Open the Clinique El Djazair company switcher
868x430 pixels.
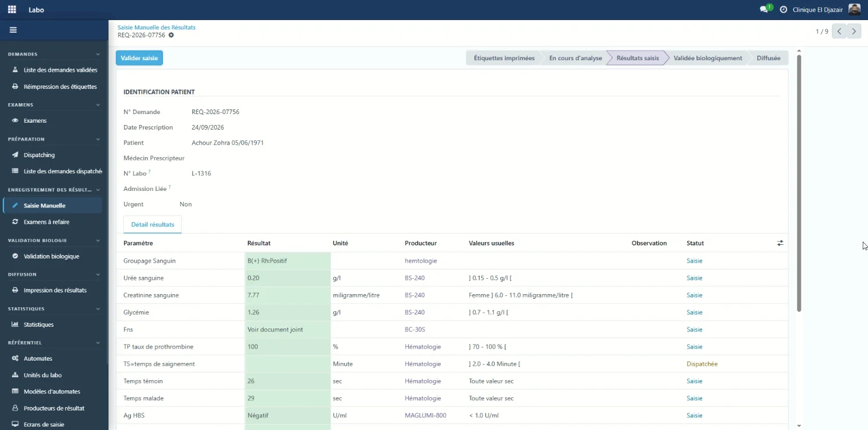pyautogui.click(x=818, y=10)
